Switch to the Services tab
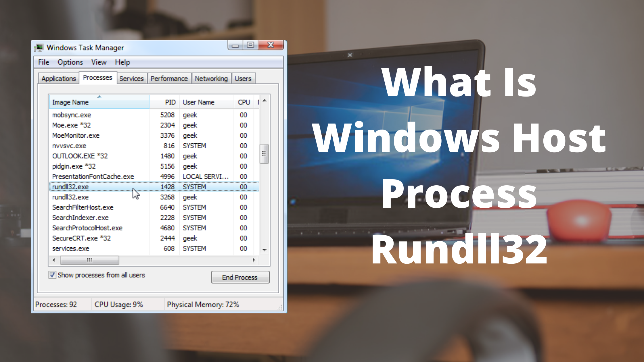Viewport: 644px width, 362px height. pos(131,78)
